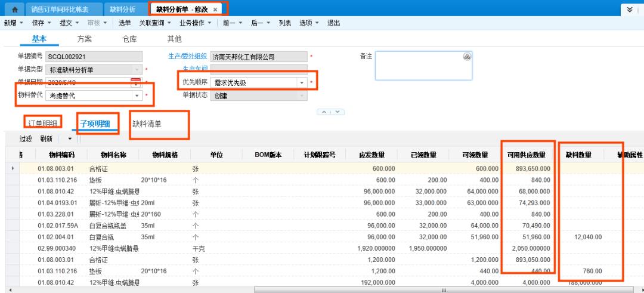Open the dropdown arrow next to 刷新

tap(69, 139)
